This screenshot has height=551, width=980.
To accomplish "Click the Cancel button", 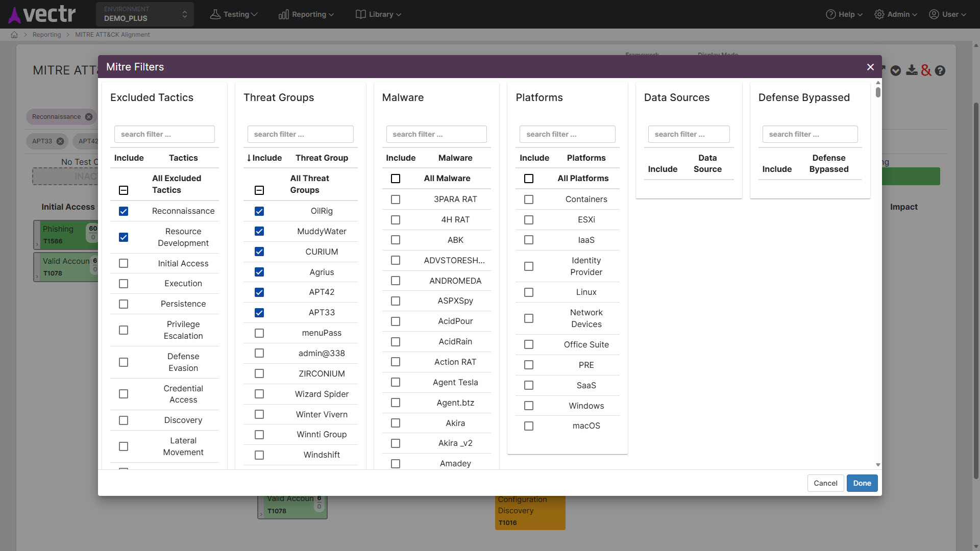I will pos(825,483).
